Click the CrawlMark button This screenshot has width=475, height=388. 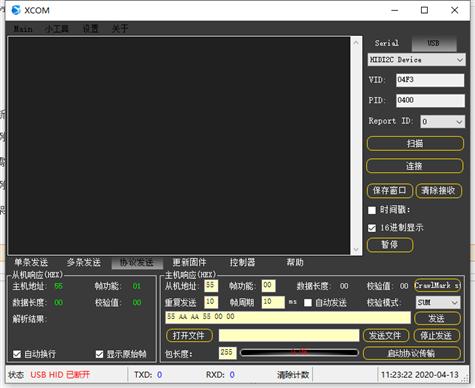[438, 285]
